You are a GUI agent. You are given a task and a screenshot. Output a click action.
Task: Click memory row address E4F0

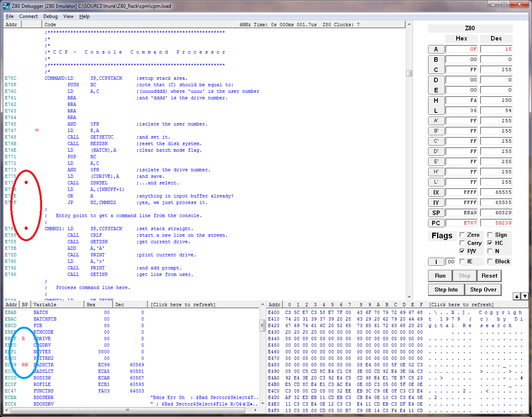[x=274, y=410]
